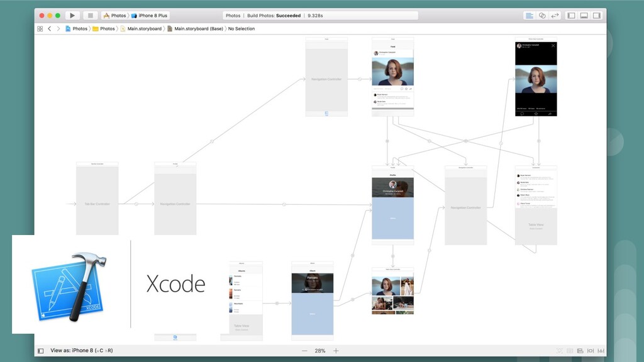Click the Stop button in toolbar
This screenshot has height=362, width=644.
(x=90, y=16)
